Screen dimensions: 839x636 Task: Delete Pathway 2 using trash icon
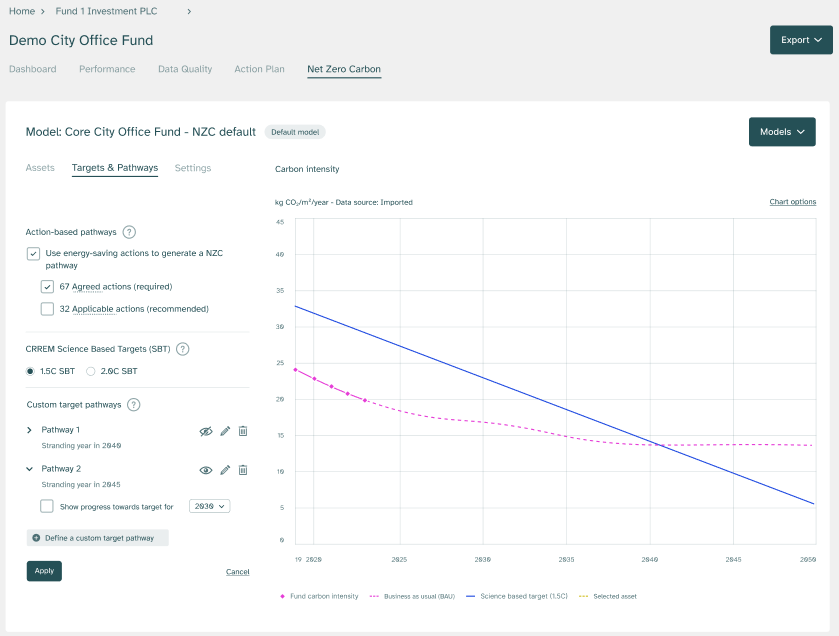pos(243,470)
